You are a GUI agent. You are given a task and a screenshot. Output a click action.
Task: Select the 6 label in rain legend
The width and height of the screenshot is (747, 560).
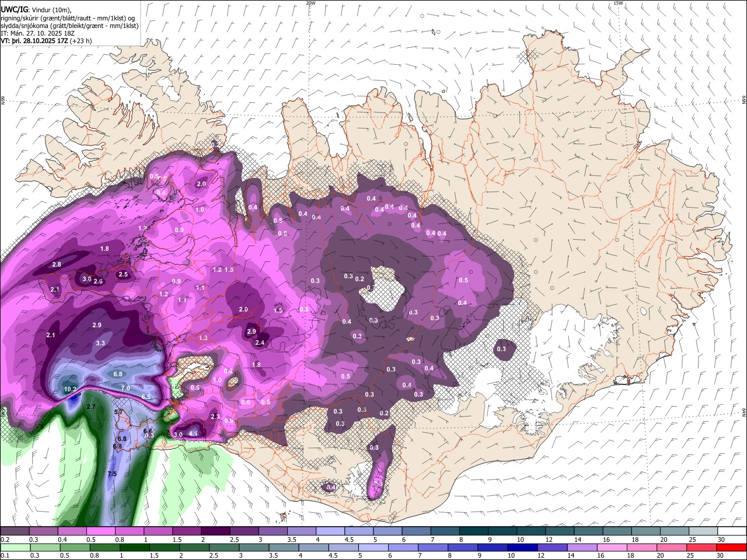pos(390,556)
